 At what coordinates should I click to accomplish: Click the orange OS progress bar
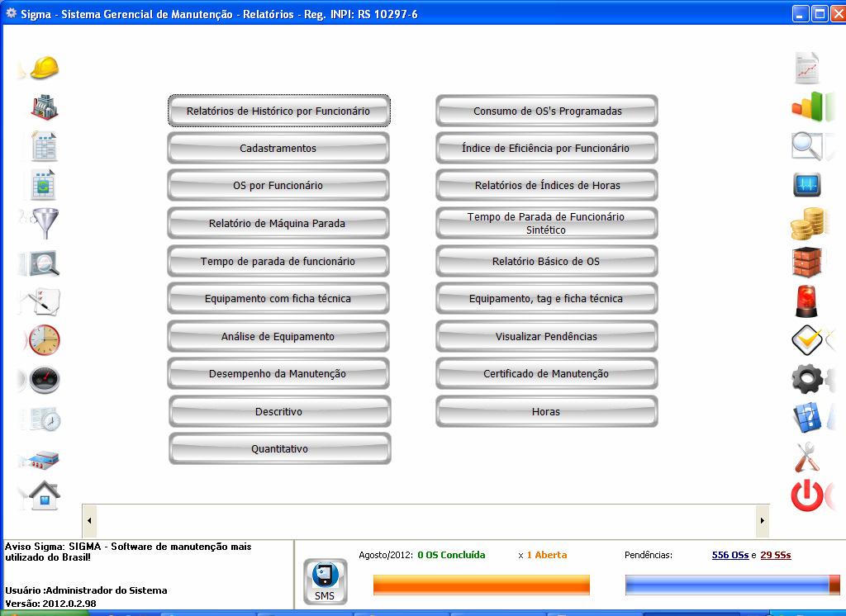(482, 585)
